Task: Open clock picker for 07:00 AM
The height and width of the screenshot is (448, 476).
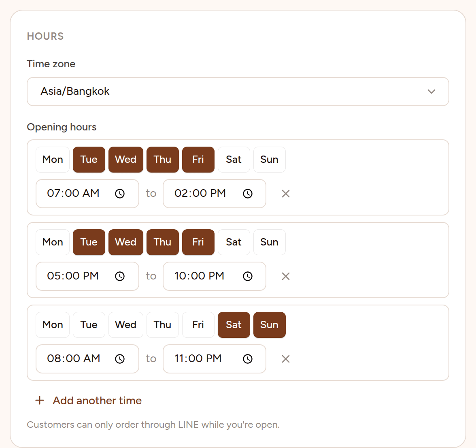Action: point(120,194)
